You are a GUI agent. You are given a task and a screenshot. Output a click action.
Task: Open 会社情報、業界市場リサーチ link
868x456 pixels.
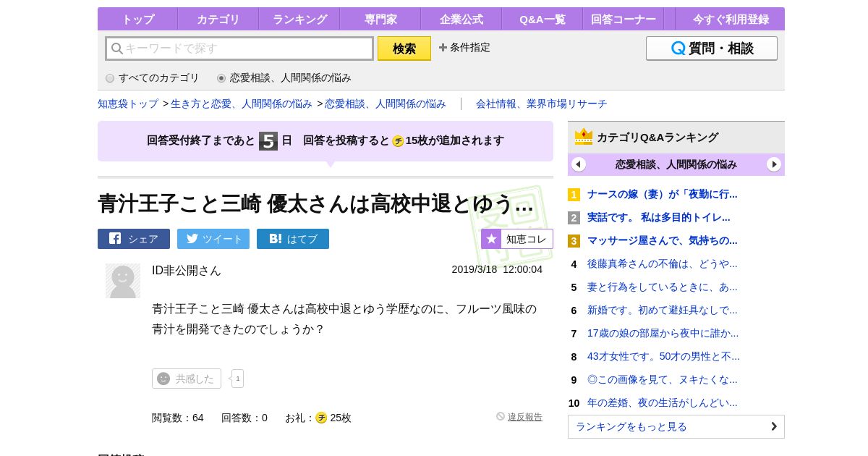(541, 104)
